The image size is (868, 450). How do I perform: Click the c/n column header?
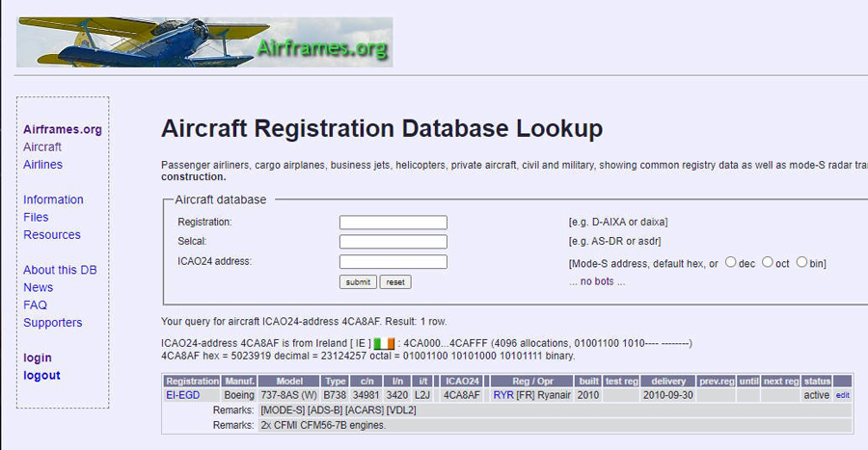[x=367, y=381]
